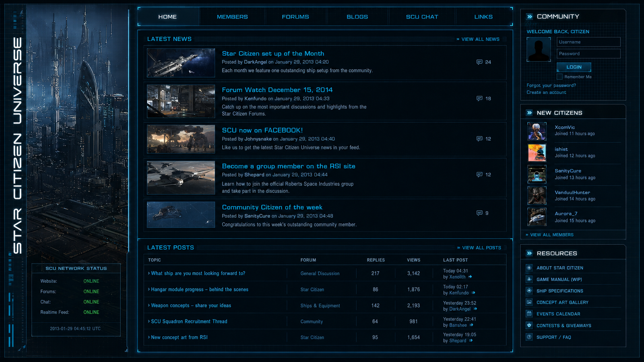Go to last post arrow by Shepard
The height and width of the screenshot is (362, 644).
coord(471,341)
